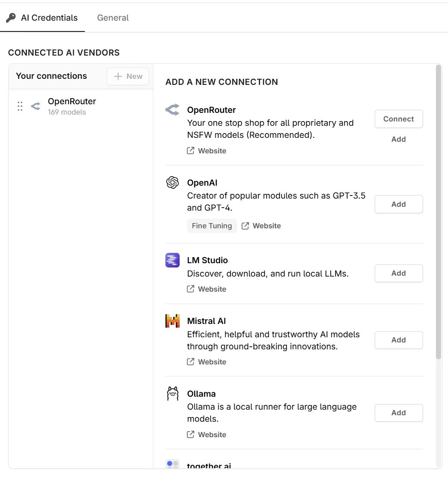Add an Ollama connection
This screenshot has width=448, height=479.
(398, 413)
